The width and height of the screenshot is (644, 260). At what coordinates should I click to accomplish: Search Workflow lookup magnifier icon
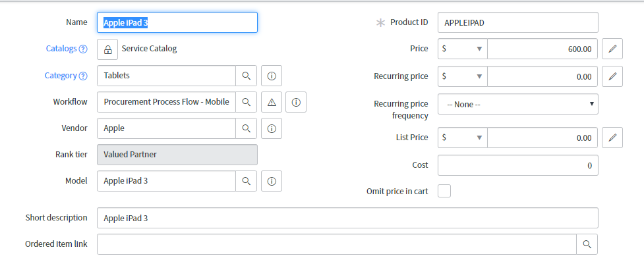coord(246,102)
